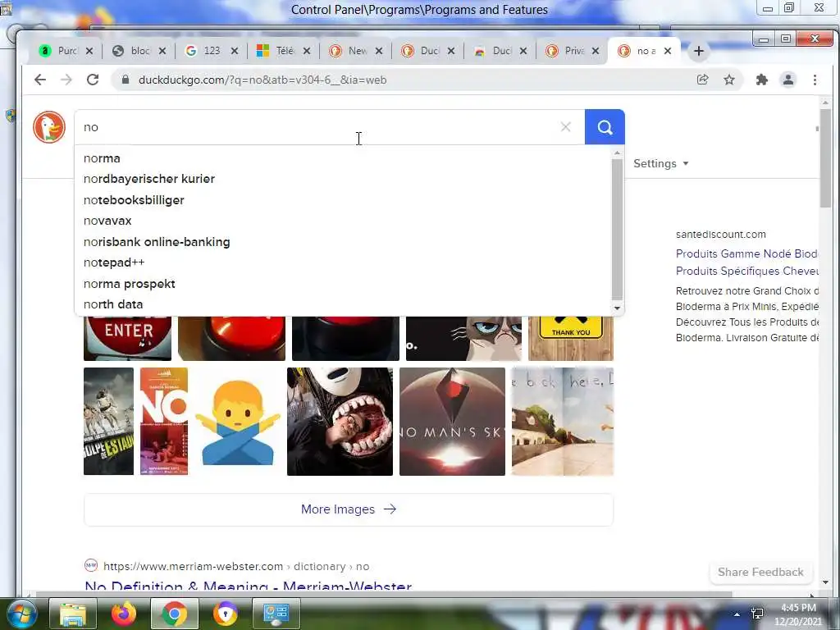
Task: Clear the search box with the X
Action: [566, 127]
